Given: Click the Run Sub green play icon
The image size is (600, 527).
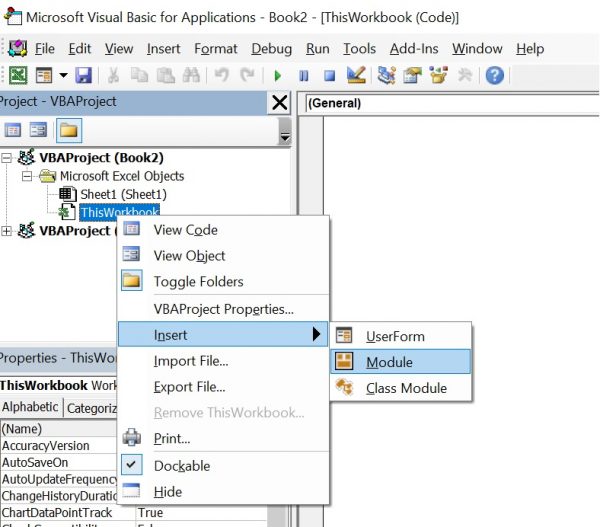Looking at the screenshot, I should click(x=277, y=76).
